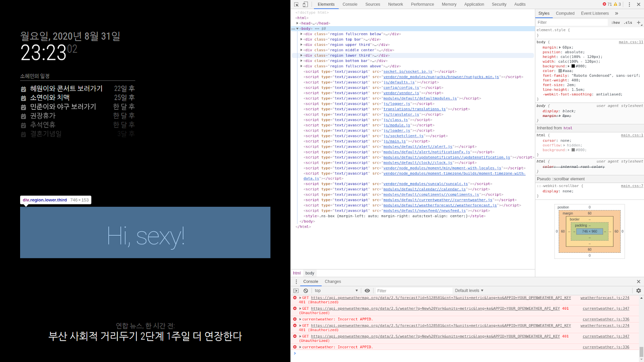Viewport: 644px width, 362px height.
Task: Create live expression eye icon
Action: (x=367, y=291)
